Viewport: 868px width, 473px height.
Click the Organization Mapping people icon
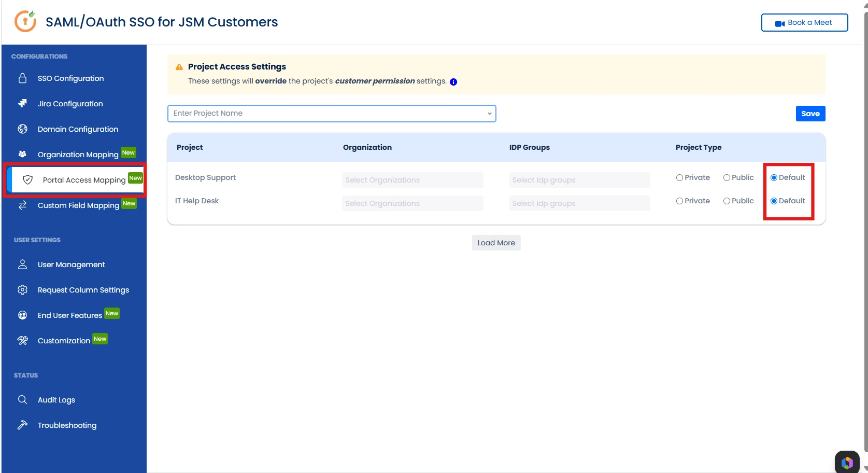(x=22, y=154)
